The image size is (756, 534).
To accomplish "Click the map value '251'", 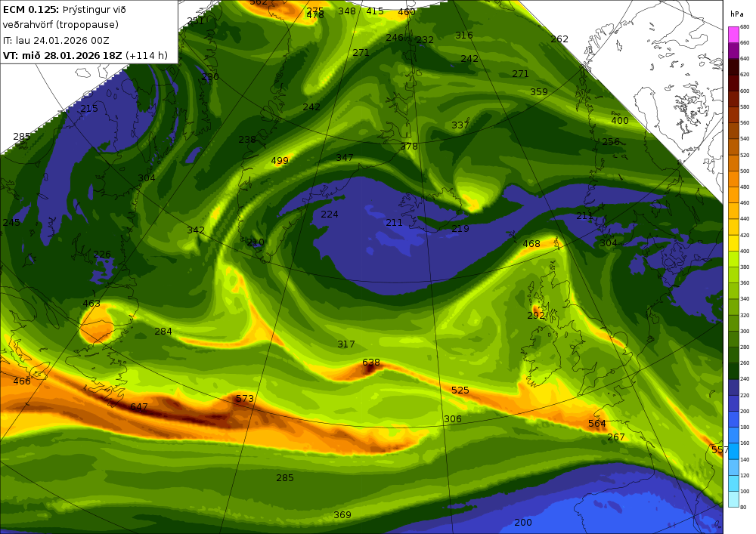I will click(195, 20).
